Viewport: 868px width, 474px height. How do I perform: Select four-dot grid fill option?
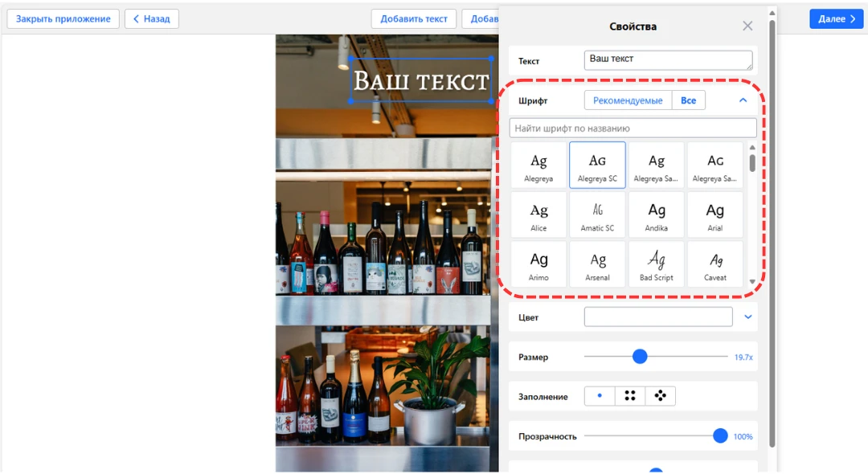(x=630, y=396)
